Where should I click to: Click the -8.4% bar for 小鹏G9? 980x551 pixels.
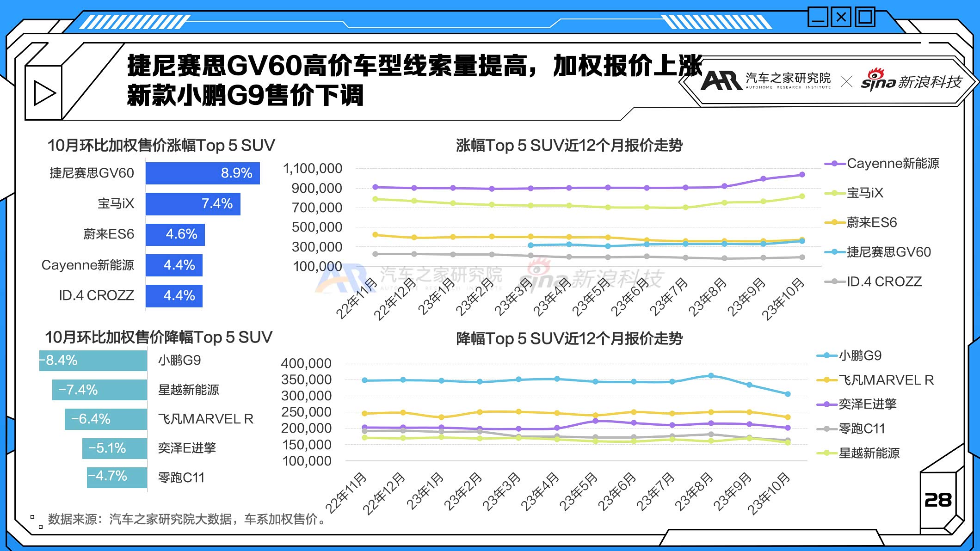click(93, 361)
